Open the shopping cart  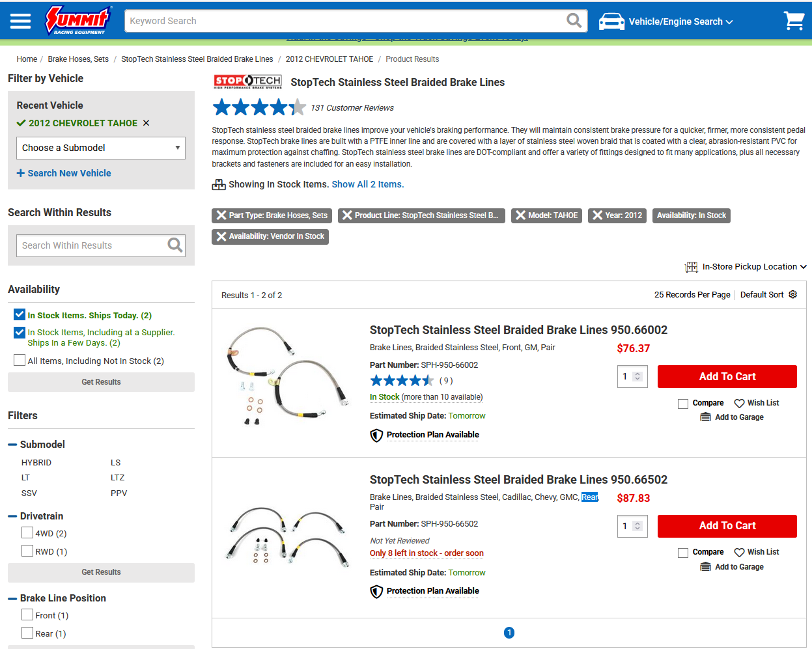tap(794, 21)
